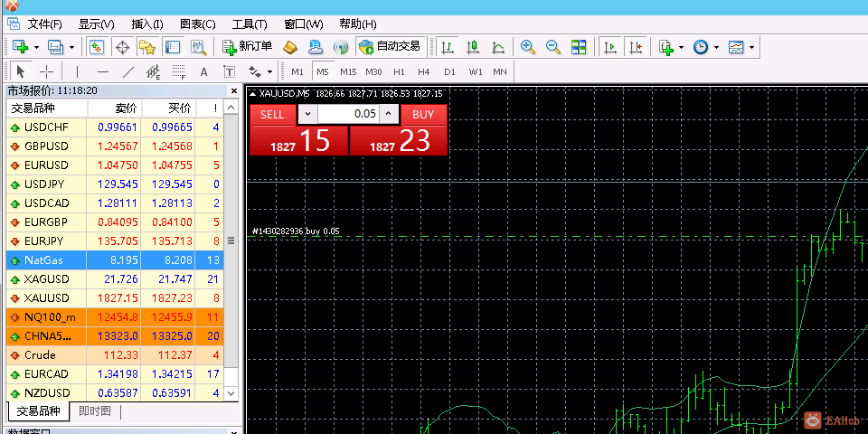Select the Fibonacci retracement drawing tool
The height and width of the screenshot is (434, 868).
(179, 71)
